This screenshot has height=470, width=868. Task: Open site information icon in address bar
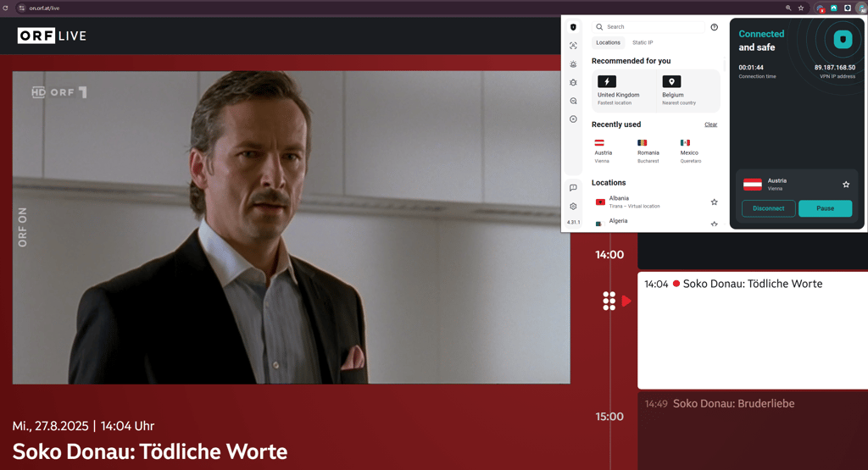coord(21,8)
